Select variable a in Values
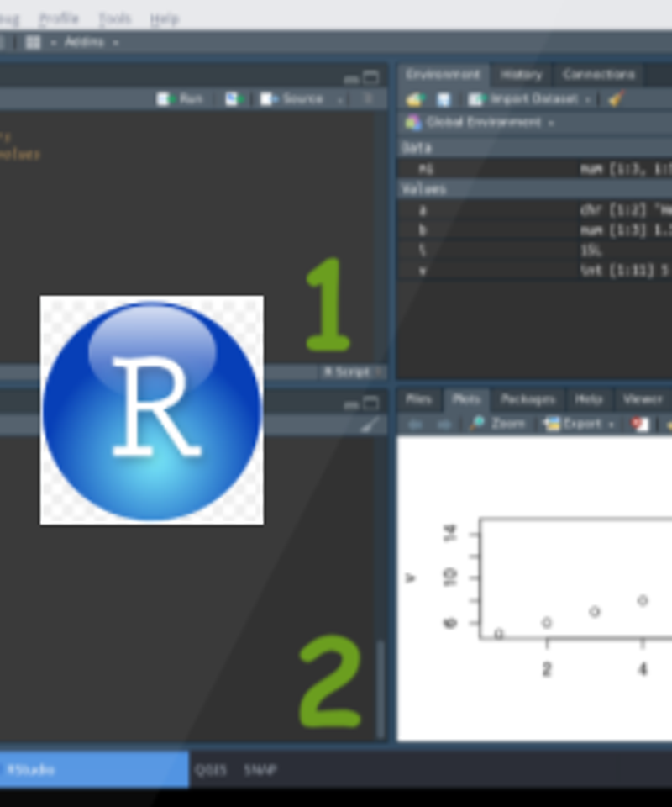Viewport: 672px width, 807px height. point(535,210)
